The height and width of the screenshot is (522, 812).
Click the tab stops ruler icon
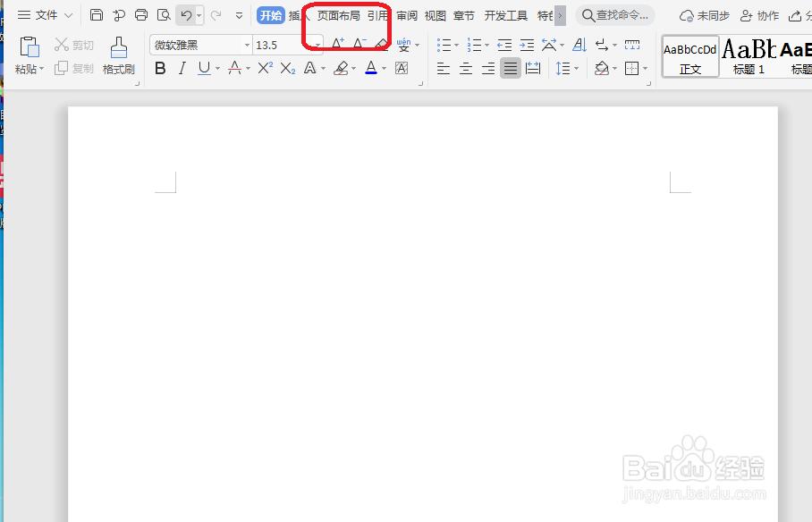[632, 45]
